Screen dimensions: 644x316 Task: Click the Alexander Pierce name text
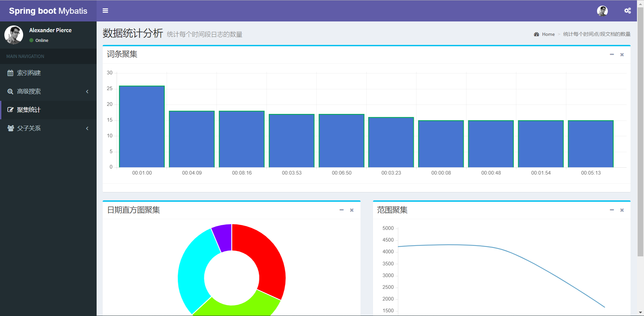(50, 30)
